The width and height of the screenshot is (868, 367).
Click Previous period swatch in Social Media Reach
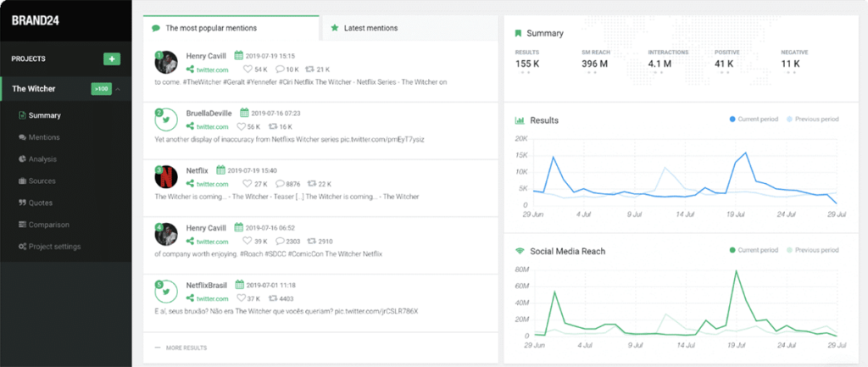789,251
